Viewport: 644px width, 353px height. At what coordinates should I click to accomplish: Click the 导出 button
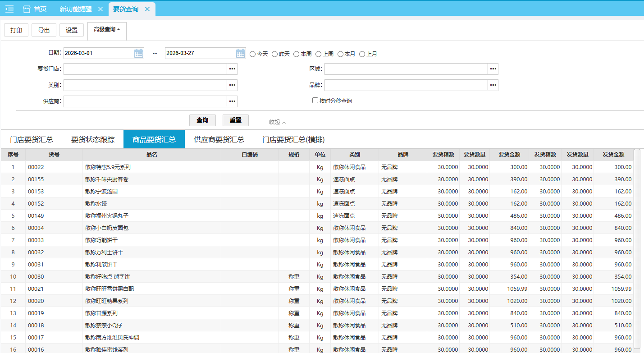[x=44, y=30]
